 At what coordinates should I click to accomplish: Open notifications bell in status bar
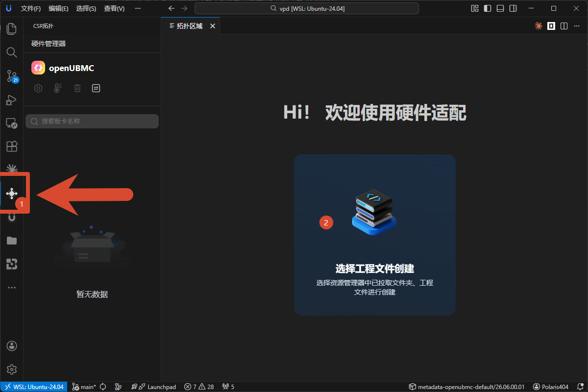click(x=580, y=387)
